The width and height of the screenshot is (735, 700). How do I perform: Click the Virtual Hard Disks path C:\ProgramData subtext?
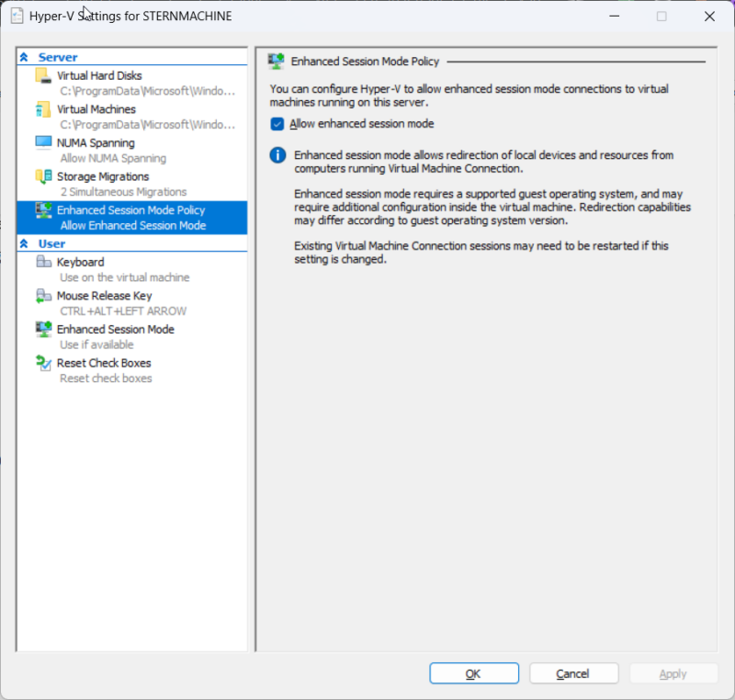point(147,91)
